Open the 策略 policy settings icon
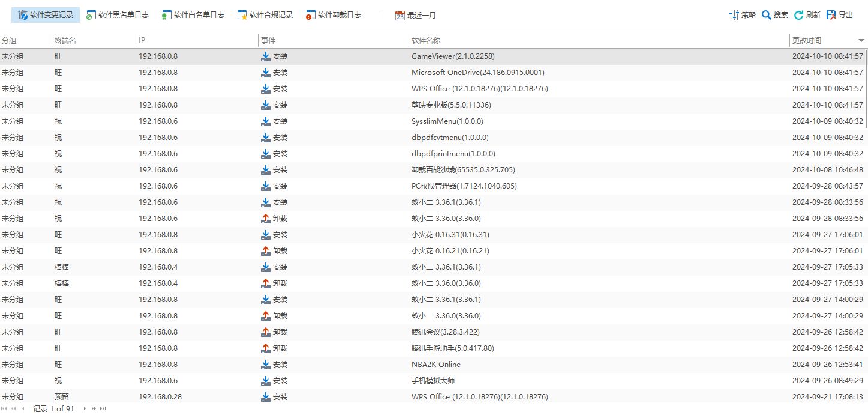This screenshot has height=415, width=868. point(734,15)
